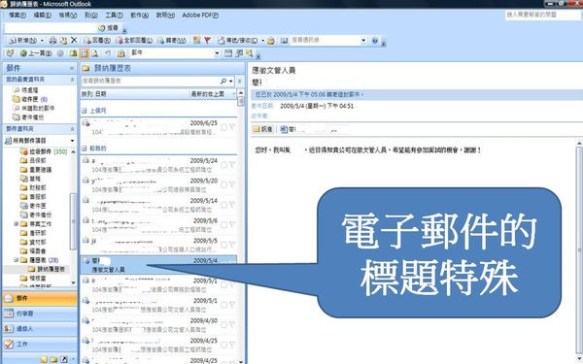Click the help question input box at top right
Image resolution: width=583 pixels, height=364 pixels.
pyautogui.click(x=542, y=15)
